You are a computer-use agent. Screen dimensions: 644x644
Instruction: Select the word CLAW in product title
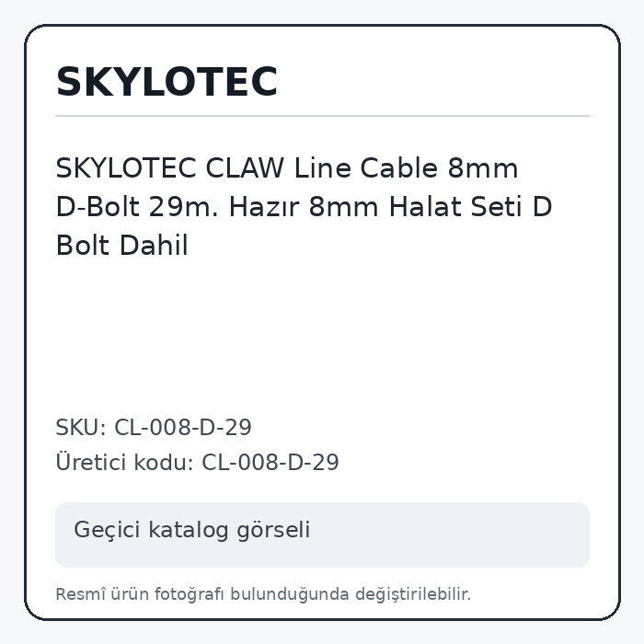click(245, 168)
